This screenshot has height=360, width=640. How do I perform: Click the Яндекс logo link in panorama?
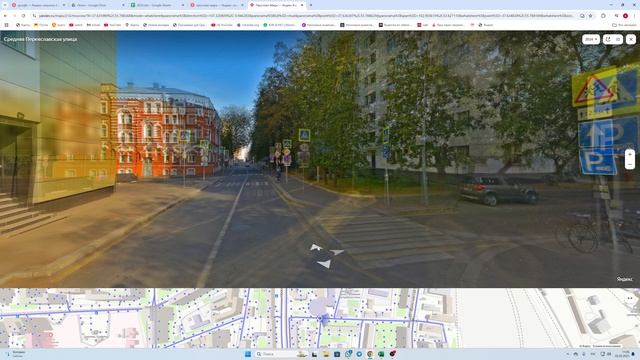624,279
